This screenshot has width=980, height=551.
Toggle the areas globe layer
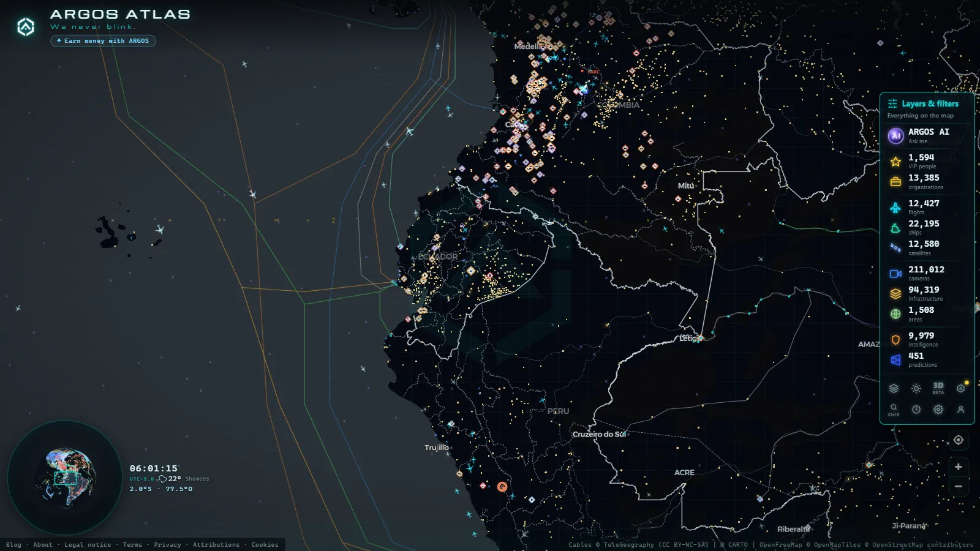[927, 314]
